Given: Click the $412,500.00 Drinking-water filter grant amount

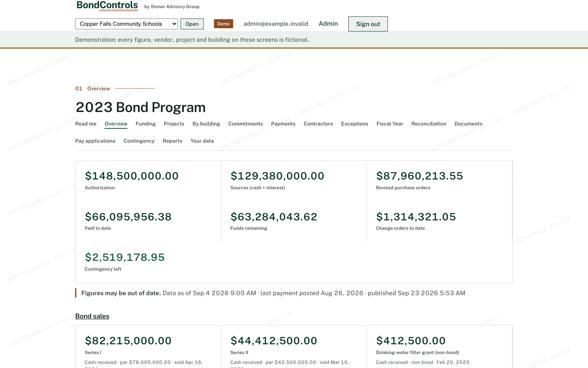Looking at the screenshot, I should pos(411,340).
